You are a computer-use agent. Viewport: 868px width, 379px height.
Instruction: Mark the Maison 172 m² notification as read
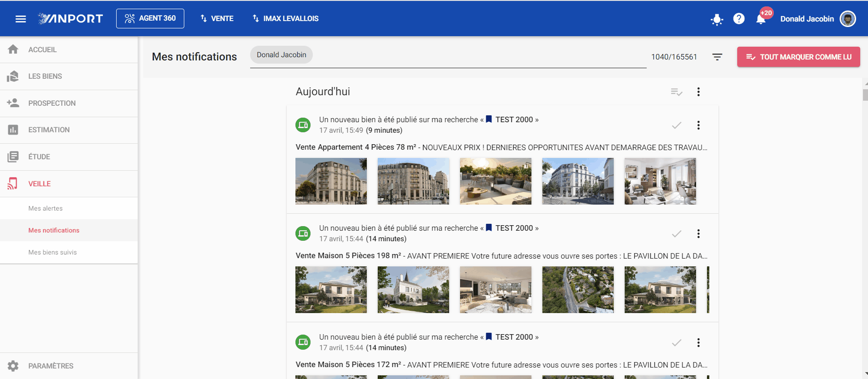tap(676, 343)
